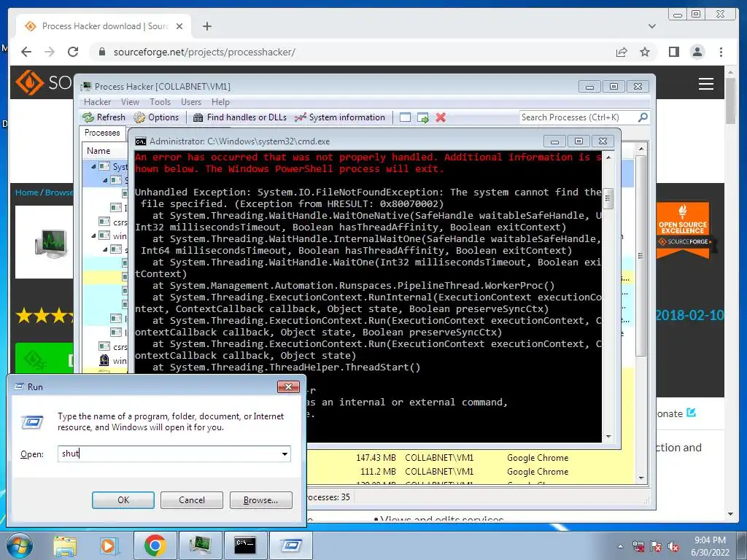Click the Chrome page scrollbar thumb

tap(730, 101)
